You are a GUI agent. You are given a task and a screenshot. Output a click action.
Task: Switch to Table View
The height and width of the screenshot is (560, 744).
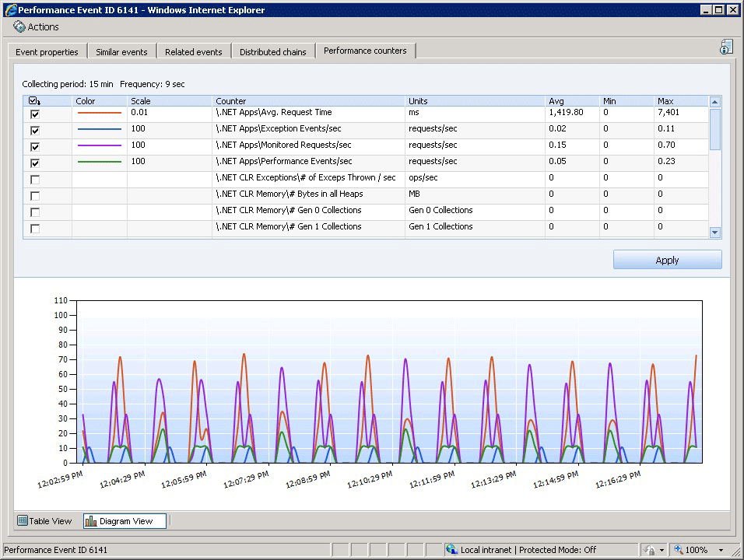44,521
